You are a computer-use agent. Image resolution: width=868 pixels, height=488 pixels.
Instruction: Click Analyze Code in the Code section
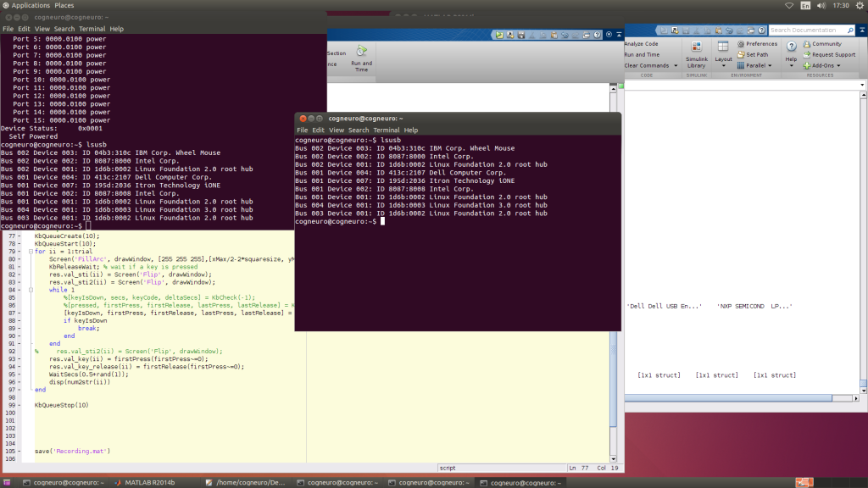click(641, 44)
